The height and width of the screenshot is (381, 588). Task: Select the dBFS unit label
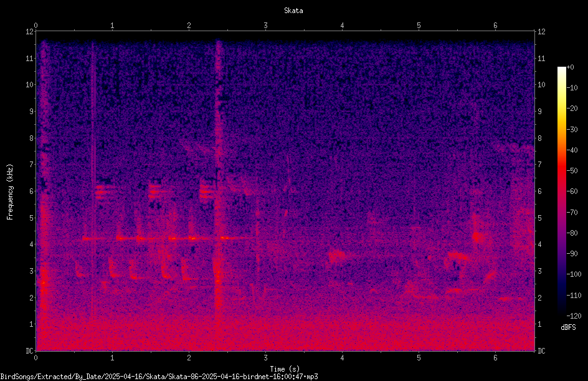click(568, 327)
